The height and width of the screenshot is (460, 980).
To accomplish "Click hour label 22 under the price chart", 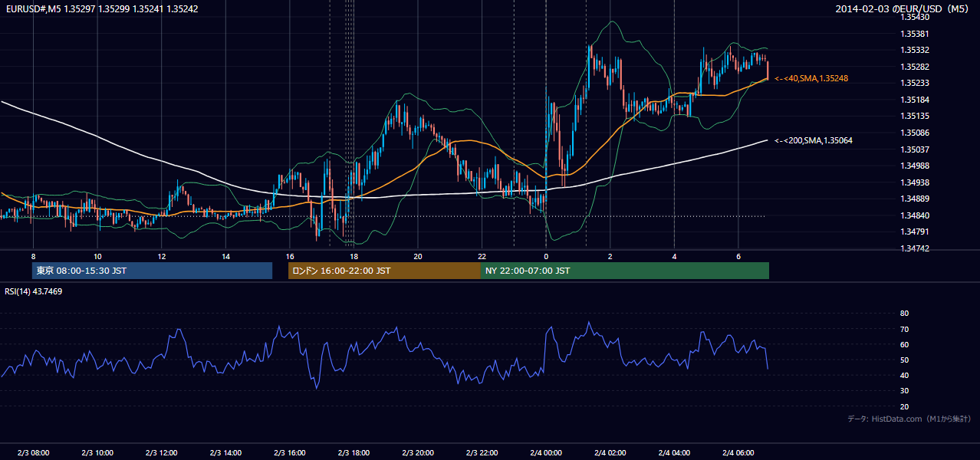I will (x=482, y=256).
